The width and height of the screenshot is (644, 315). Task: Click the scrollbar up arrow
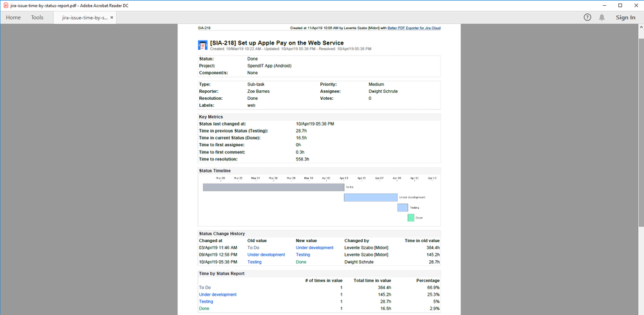click(641, 27)
